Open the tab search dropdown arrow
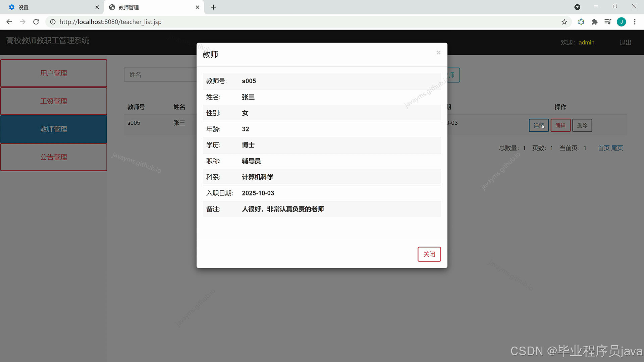 (577, 7)
